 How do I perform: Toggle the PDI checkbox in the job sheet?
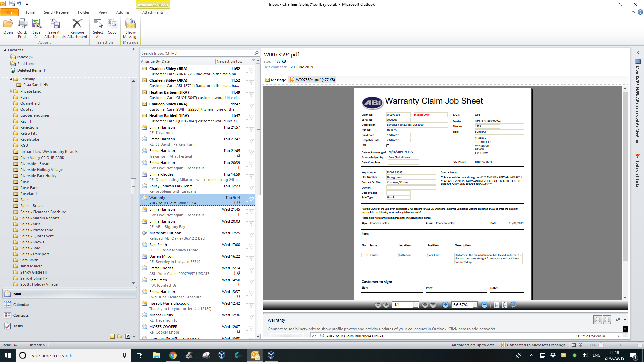pos(388,146)
